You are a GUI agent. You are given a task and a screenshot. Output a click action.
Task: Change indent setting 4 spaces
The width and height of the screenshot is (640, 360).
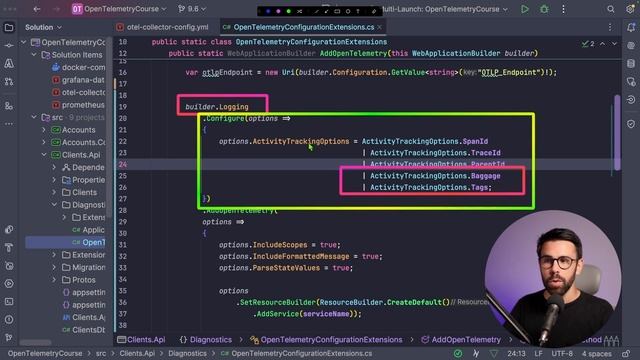pyautogui.click(x=597, y=353)
